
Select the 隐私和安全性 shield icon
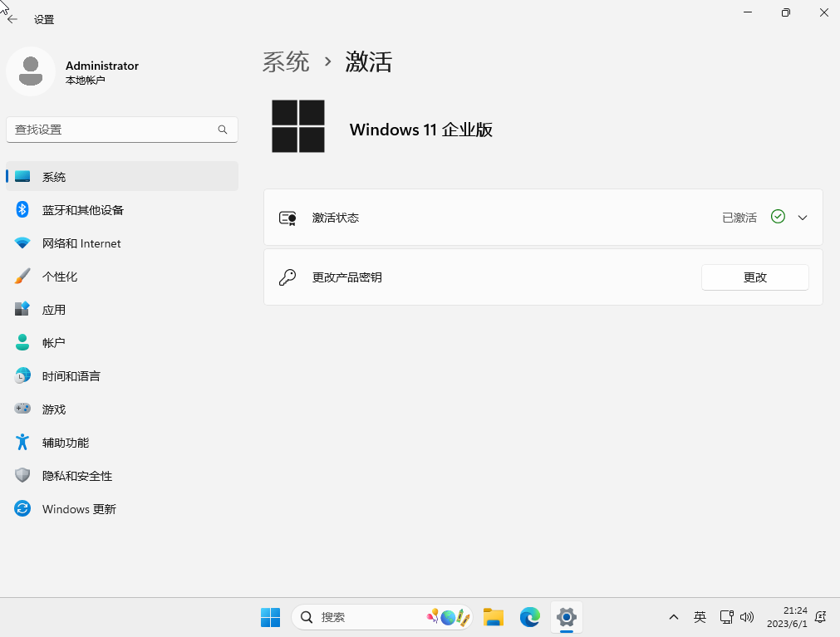[22, 475]
